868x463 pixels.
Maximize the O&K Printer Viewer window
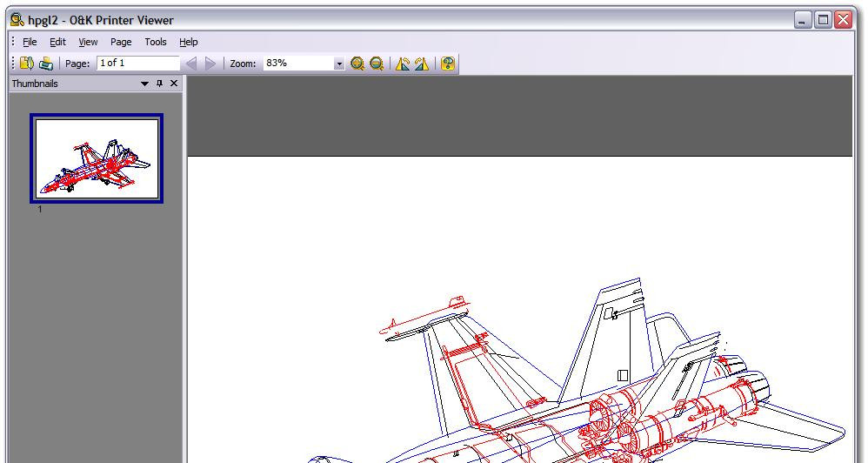[823, 20]
